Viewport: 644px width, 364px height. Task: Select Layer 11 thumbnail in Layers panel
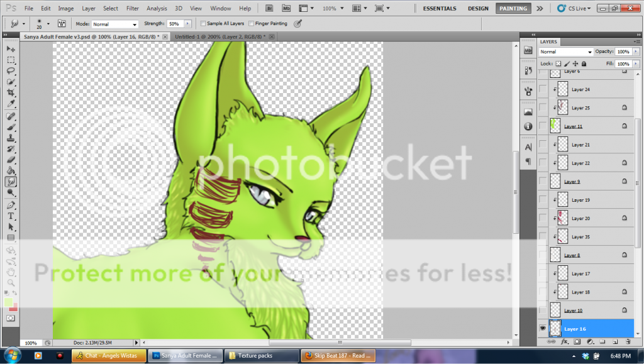pyautogui.click(x=555, y=126)
